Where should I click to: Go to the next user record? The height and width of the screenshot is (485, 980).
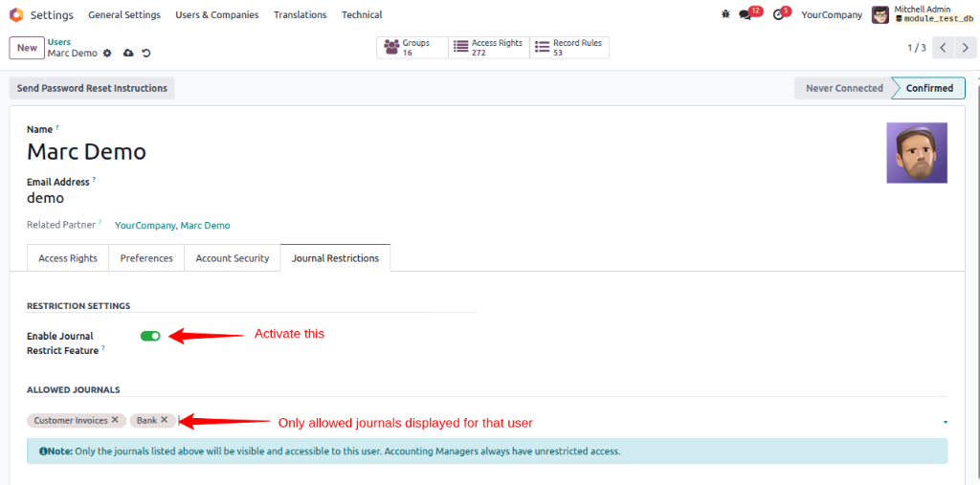click(x=966, y=48)
